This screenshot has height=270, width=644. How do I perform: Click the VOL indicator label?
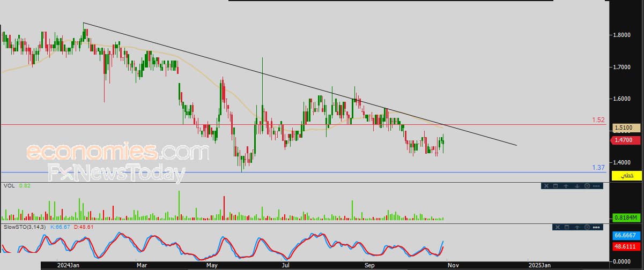coord(9,186)
